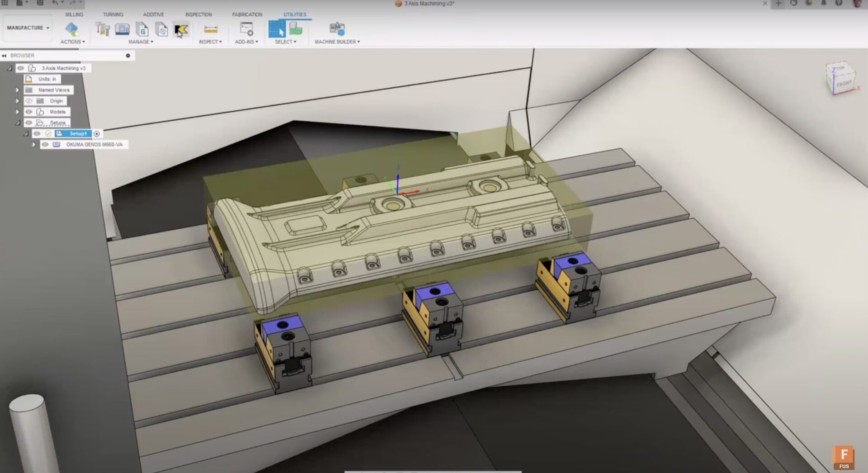Collapse the Setup1 tree item
868x473 pixels.
click(26, 133)
